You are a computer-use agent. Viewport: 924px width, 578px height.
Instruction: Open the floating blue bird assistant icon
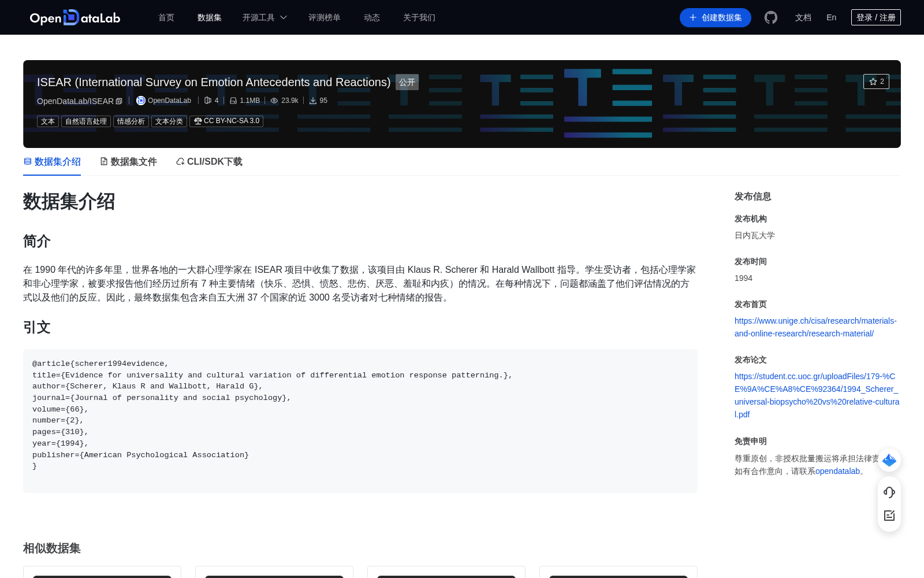[x=889, y=460]
